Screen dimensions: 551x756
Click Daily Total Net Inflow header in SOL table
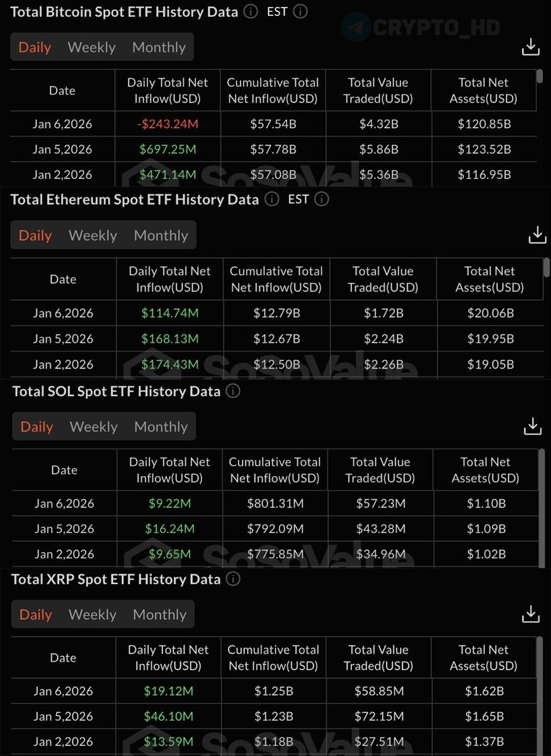pyautogui.click(x=169, y=470)
